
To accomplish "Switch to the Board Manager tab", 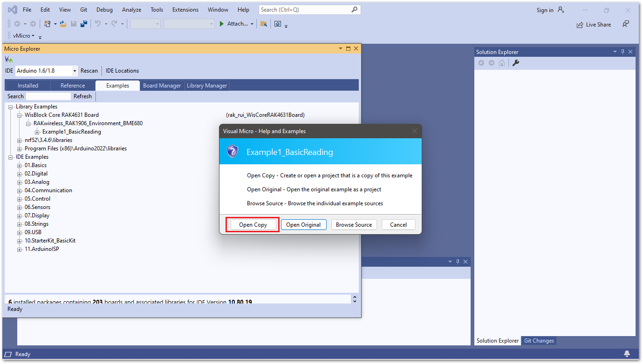I will (x=162, y=85).
